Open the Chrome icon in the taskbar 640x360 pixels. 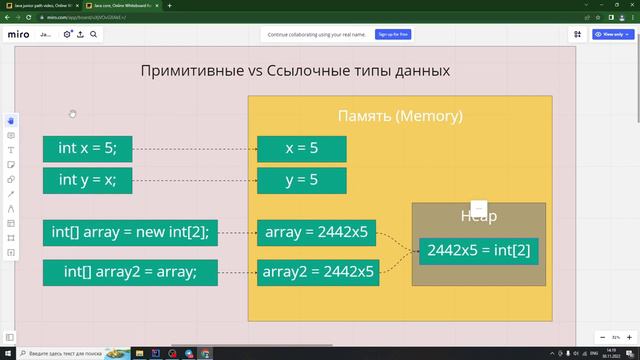205,353
